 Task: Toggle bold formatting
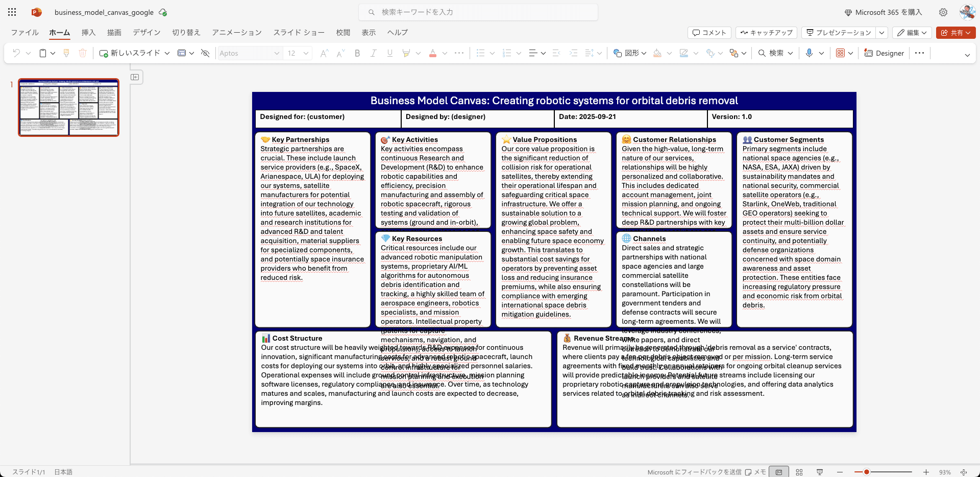pyautogui.click(x=357, y=53)
